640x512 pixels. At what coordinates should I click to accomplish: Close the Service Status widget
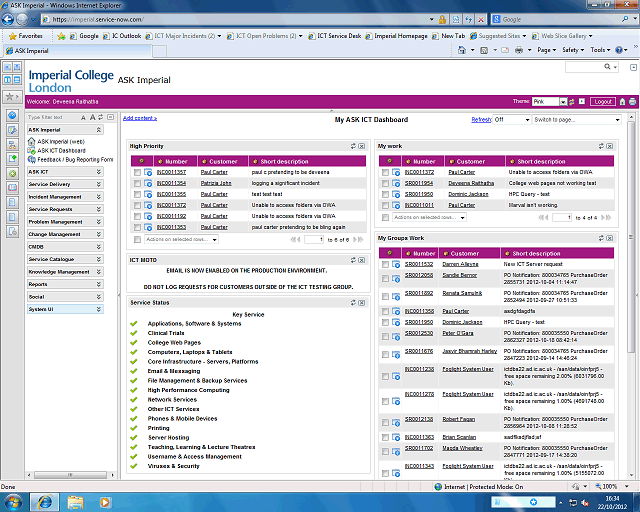(361, 302)
